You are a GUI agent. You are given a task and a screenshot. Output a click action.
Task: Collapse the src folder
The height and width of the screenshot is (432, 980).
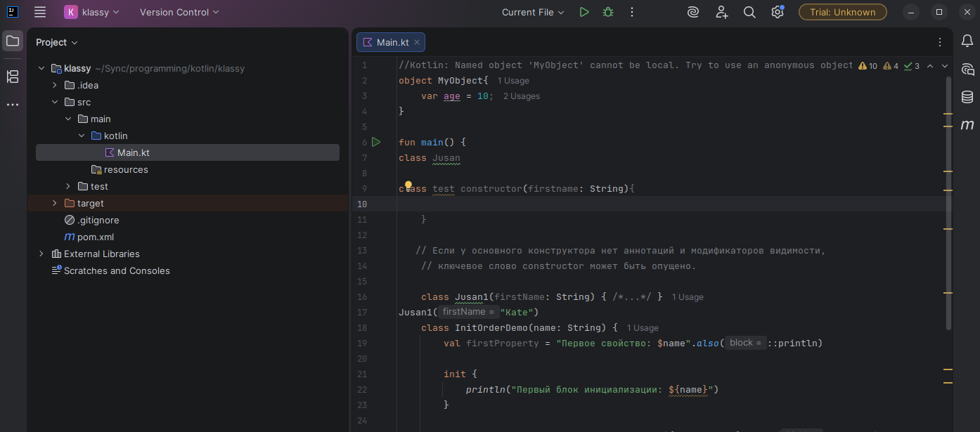click(x=55, y=102)
